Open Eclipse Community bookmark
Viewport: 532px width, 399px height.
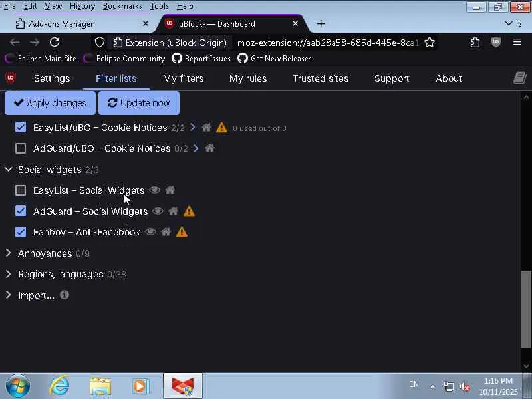124,59
